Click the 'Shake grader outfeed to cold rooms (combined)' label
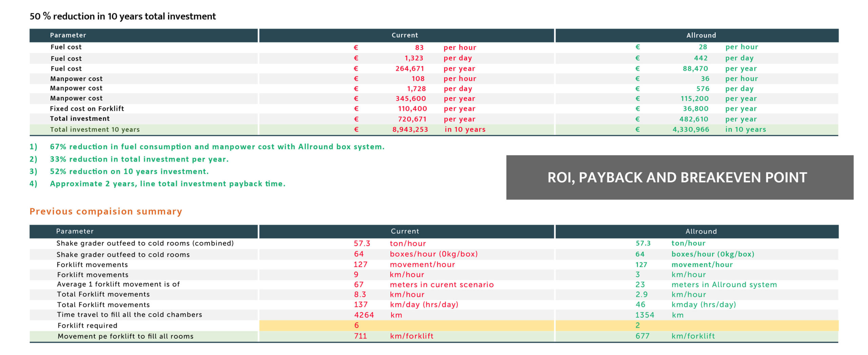This screenshot has width=868, height=355. [x=145, y=243]
